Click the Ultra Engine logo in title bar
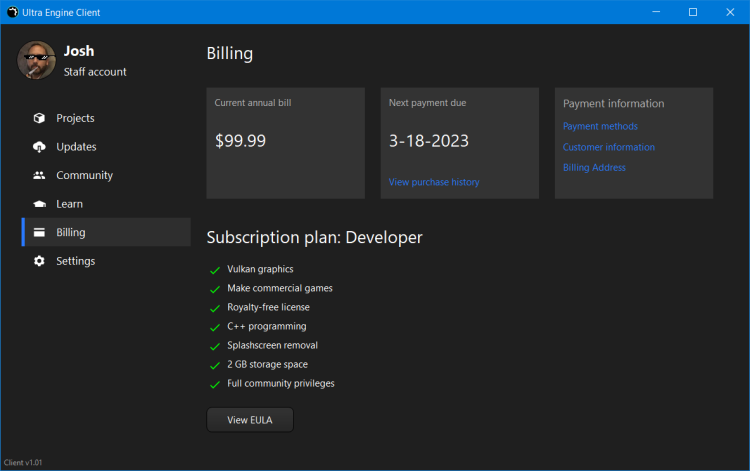 pos(12,12)
